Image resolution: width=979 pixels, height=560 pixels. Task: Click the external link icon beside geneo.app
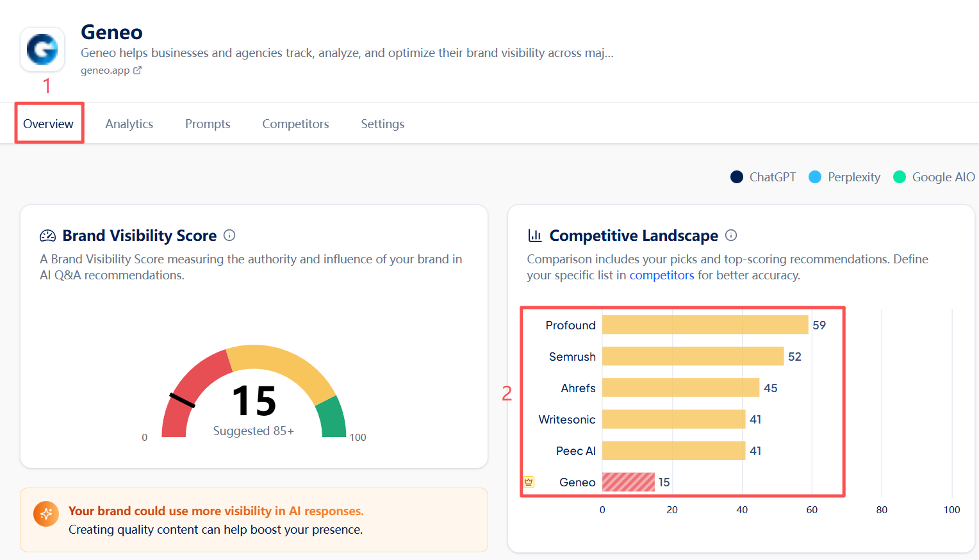click(137, 70)
